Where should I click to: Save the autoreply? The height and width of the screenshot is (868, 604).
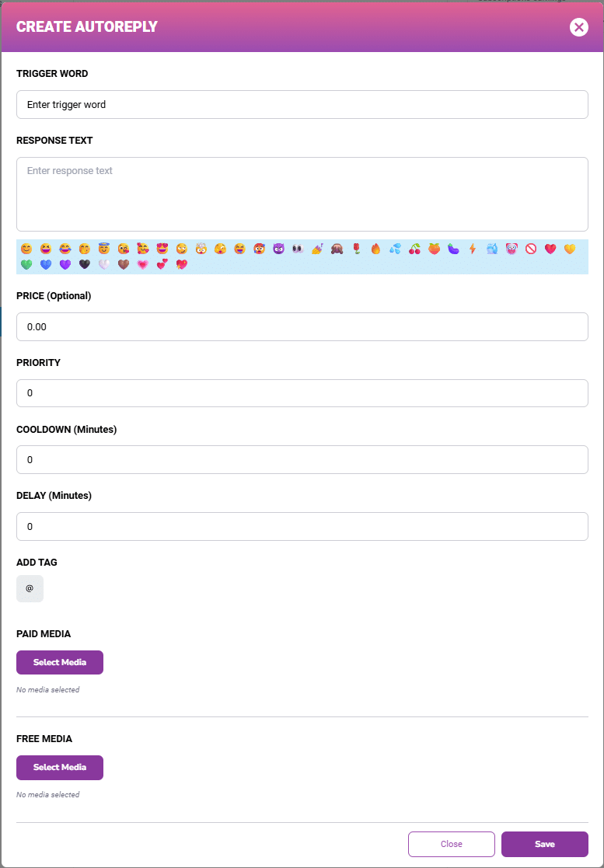[x=544, y=844]
